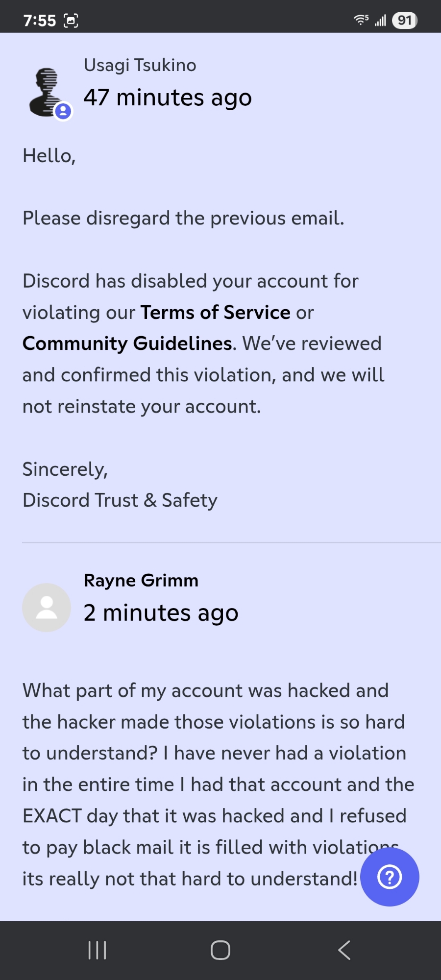Tap the '2 minutes ago' timestamp
441x980 pixels.
pos(161,613)
